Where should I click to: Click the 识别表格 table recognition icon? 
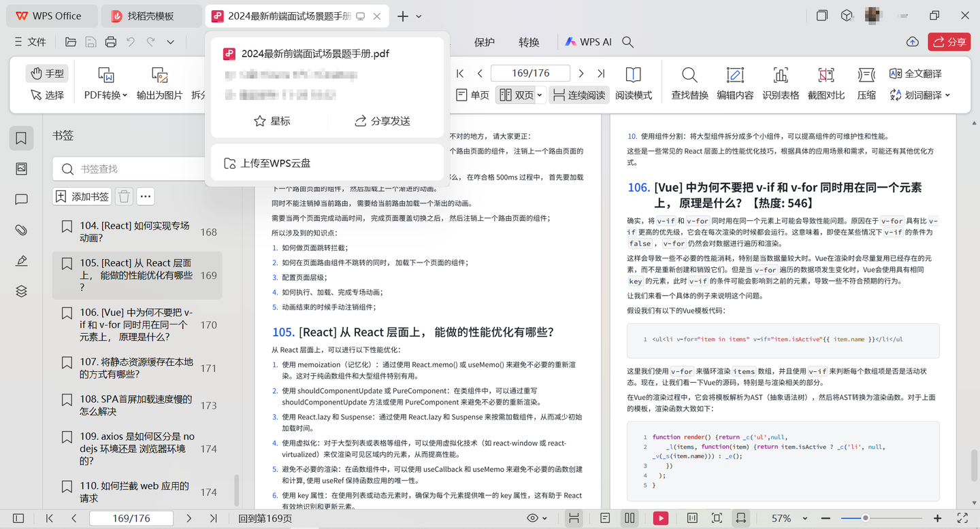point(781,83)
